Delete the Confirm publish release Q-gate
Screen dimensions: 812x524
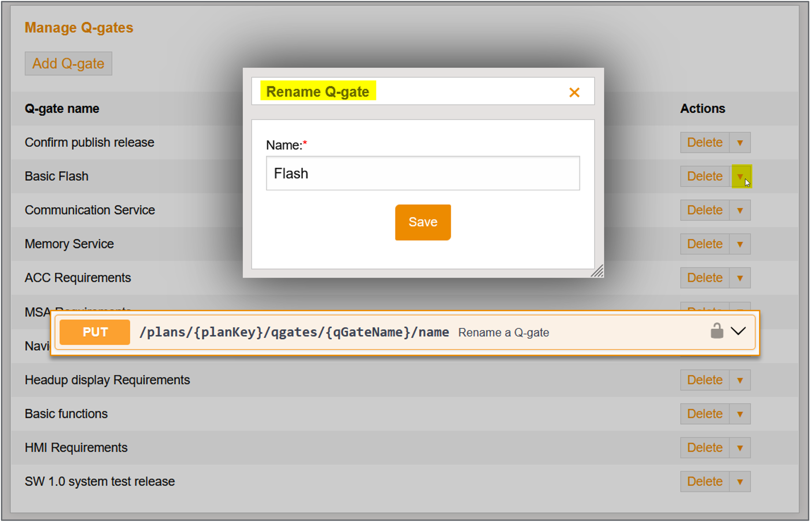(x=704, y=143)
